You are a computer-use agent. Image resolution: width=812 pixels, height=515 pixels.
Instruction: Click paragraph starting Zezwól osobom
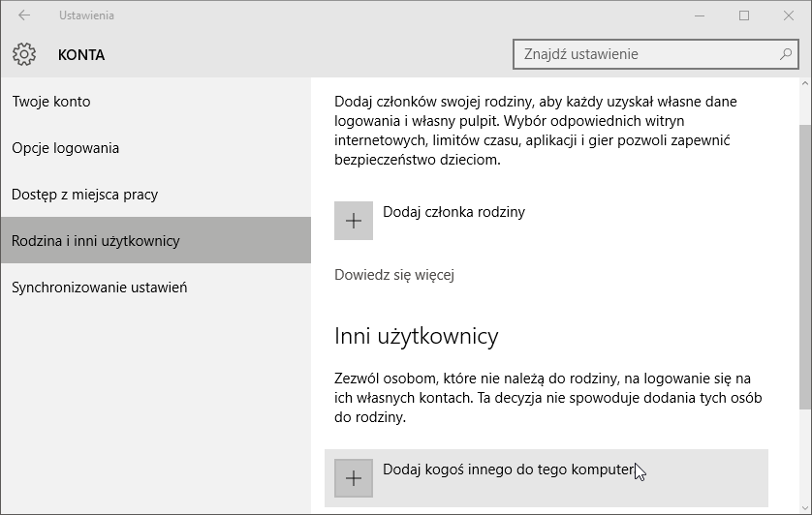[547, 398]
